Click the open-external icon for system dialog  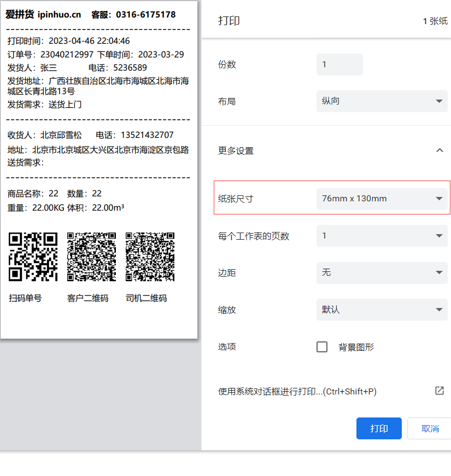tap(440, 391)
